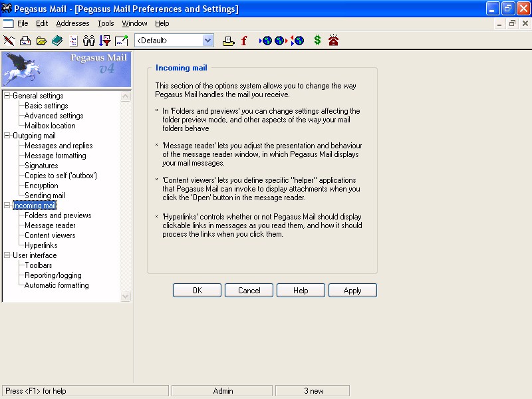Screen dimensions: 532x399
Task: Open the <Default> identity dropdown
Action: click(x=207, y=41)
